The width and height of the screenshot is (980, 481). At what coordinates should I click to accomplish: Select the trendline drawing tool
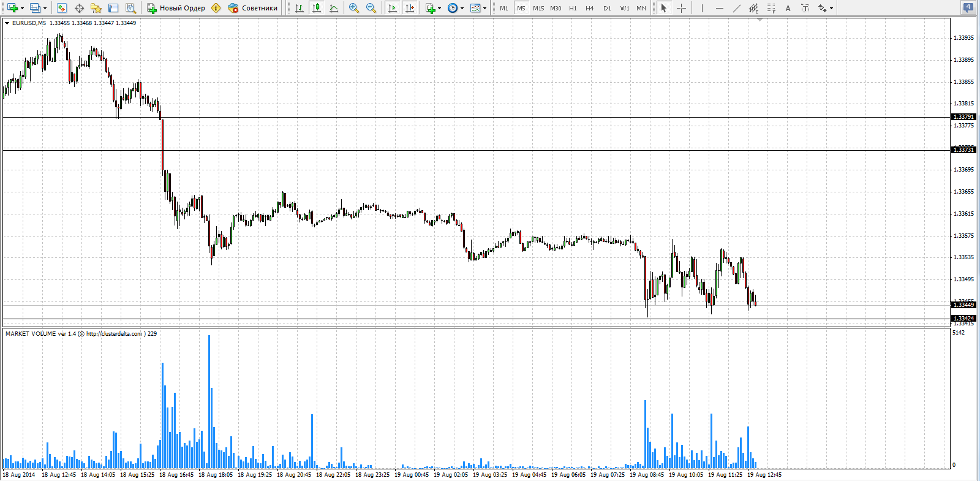click(x=736, y=8)
